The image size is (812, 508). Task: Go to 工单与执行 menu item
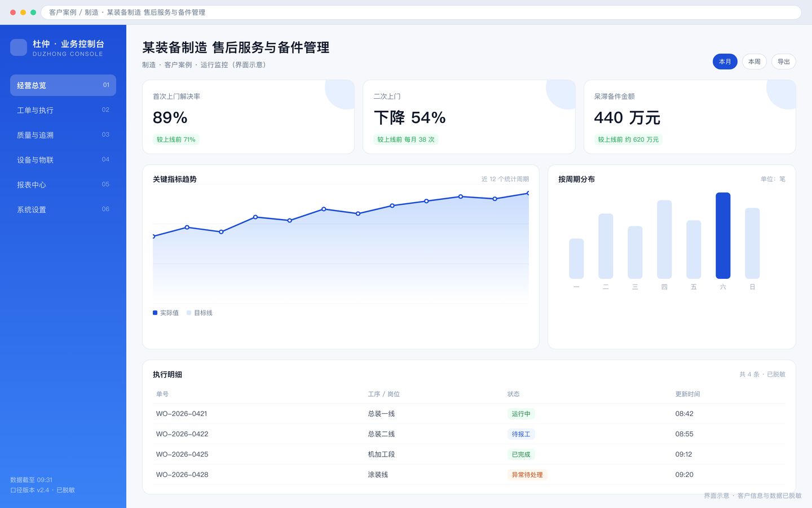pyautogui.click(x=63, y=110)
